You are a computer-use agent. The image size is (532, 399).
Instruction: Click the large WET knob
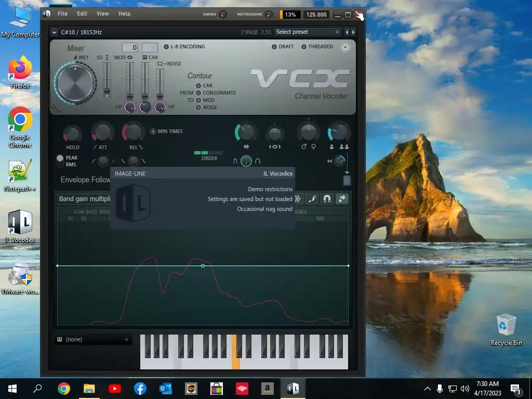tap(75, 83)
